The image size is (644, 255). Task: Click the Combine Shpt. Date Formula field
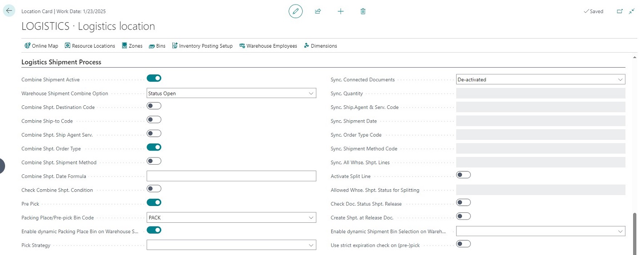click(x=231, y=176)
